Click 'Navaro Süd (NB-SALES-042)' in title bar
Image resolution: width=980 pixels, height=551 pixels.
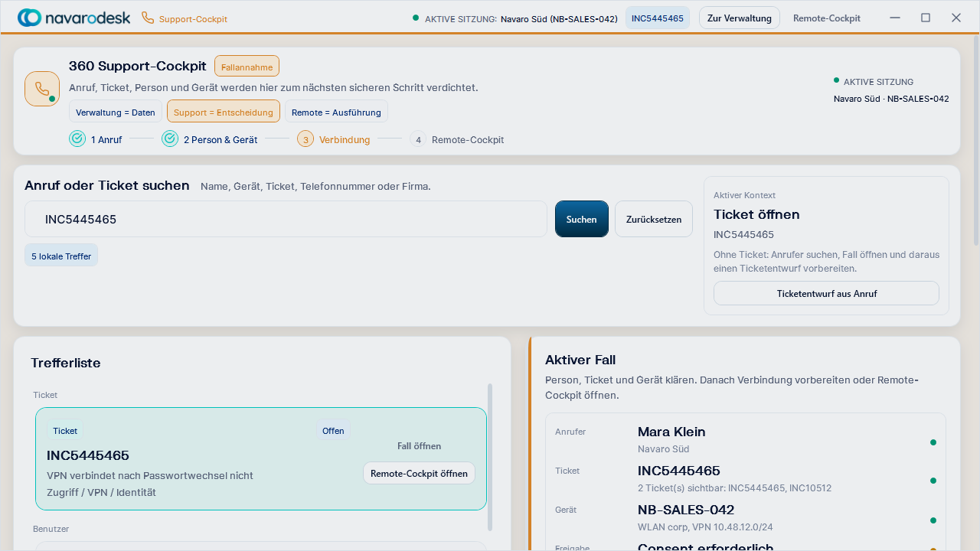(x=559, y=19)
